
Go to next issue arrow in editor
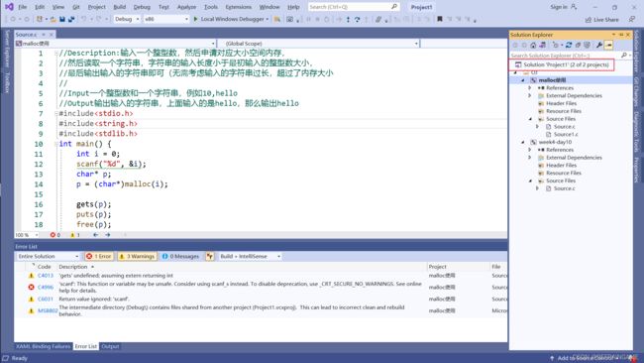(108, 235)
